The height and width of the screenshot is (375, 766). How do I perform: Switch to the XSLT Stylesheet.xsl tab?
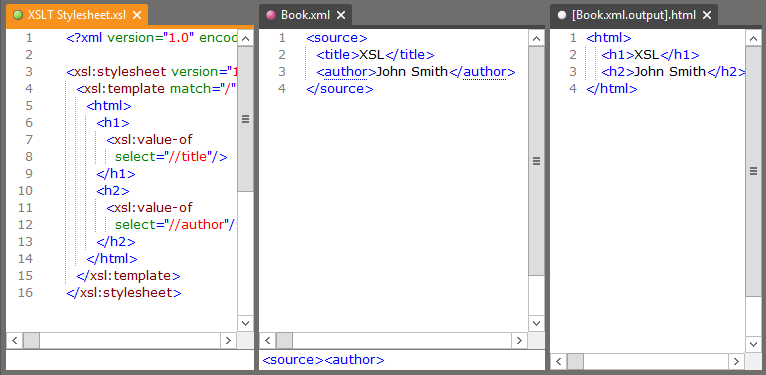77,15
